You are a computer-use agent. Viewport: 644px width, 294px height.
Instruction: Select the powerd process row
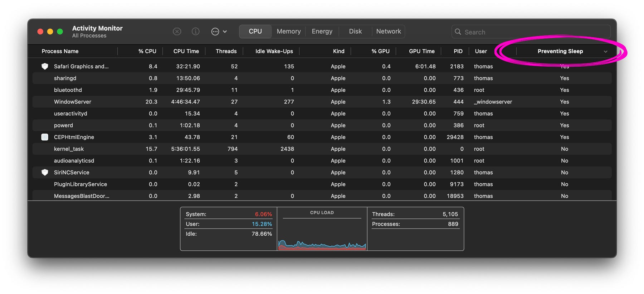[x=322, y=125]
